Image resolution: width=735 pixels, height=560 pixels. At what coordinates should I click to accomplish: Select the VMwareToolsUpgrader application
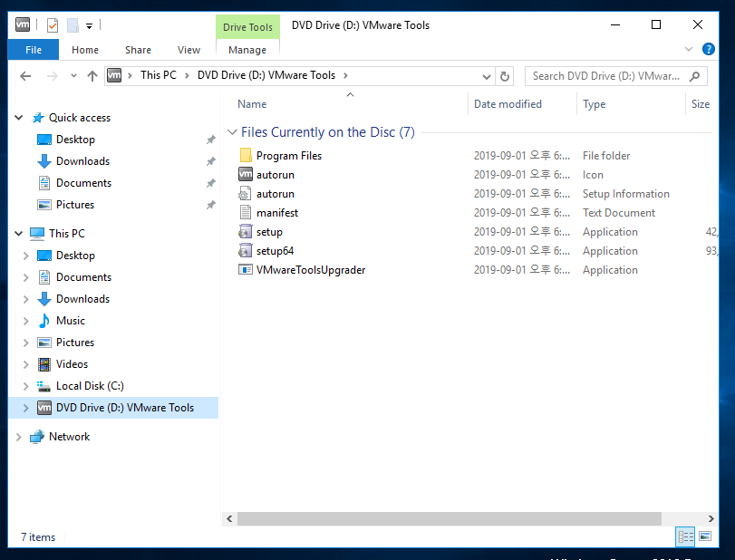(310, 270)
